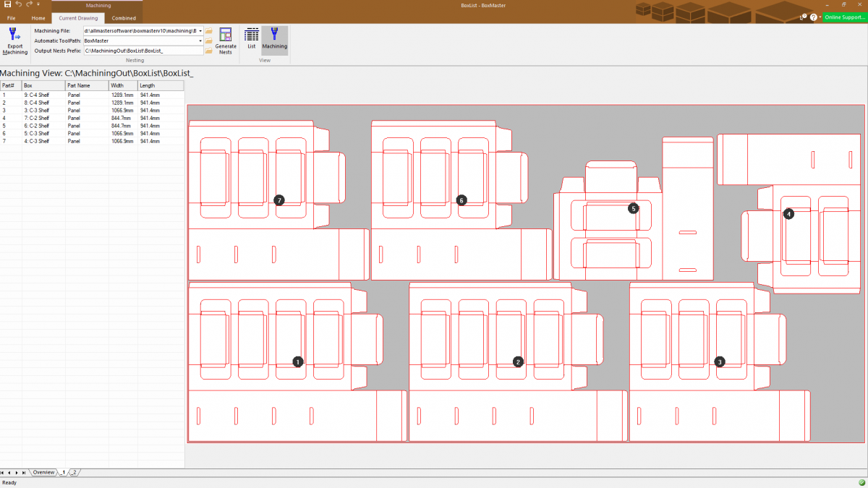
Task: Click the Redo icon
Action: point(28,4)
